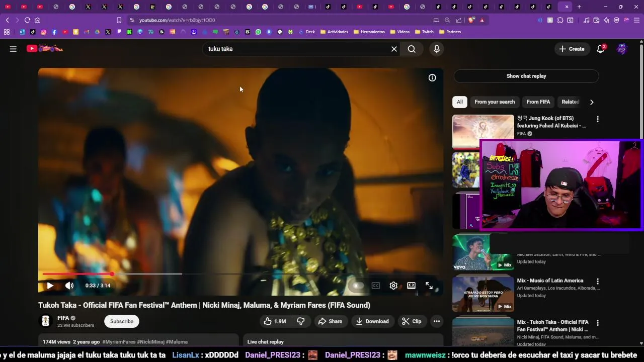
Task: Open Brave Wallet icon
Action: (596, 20)
